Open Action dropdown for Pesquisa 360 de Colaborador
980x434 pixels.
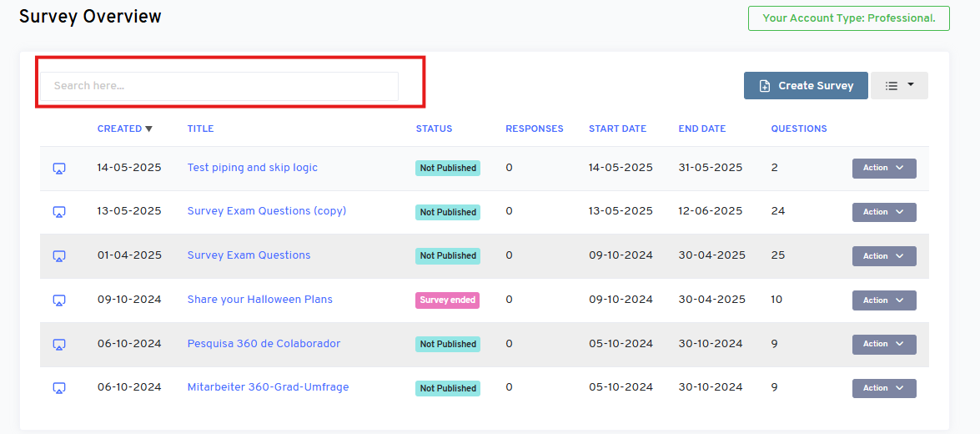click(883, 344)
